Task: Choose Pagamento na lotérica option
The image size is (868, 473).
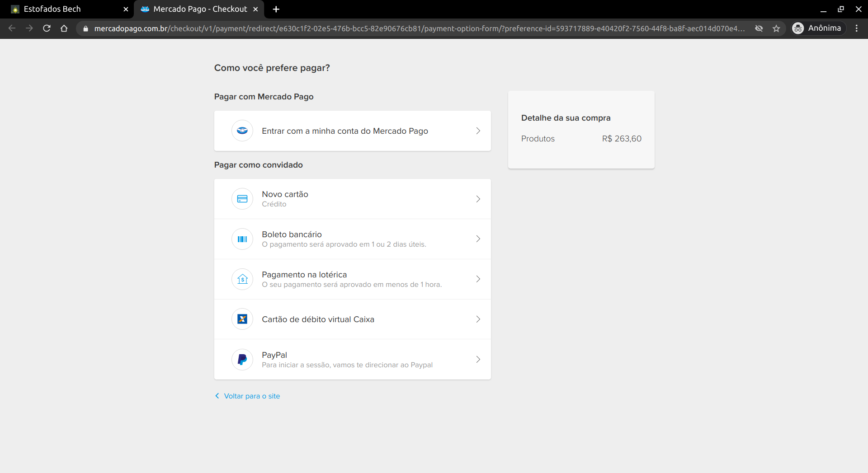Action: pyautogui.click(x=353, y=279)
